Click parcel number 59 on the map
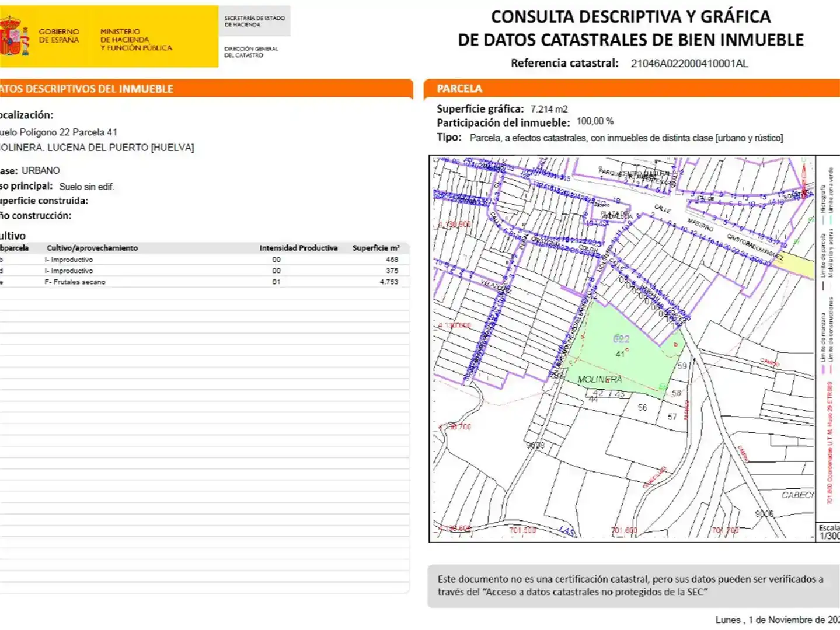 [x=682, y=366]
